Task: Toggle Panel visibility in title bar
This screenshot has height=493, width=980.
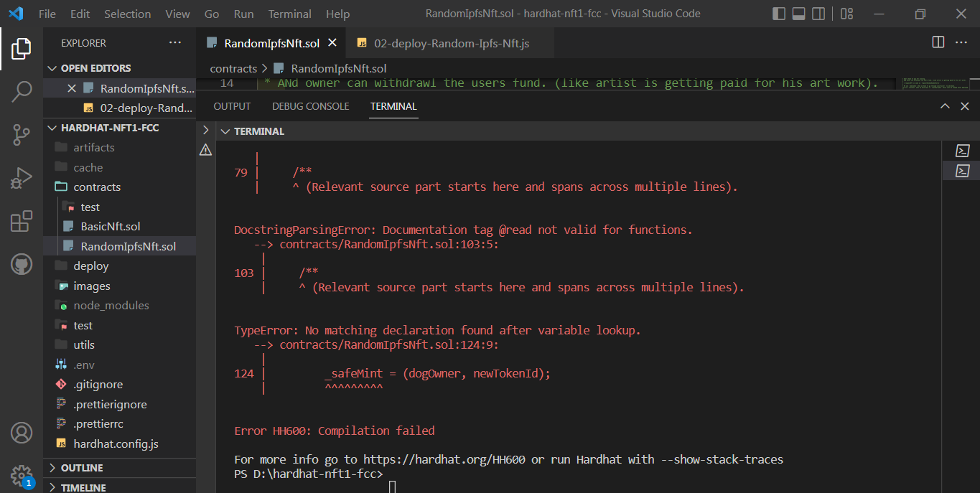Action: (x=798, y=14)
